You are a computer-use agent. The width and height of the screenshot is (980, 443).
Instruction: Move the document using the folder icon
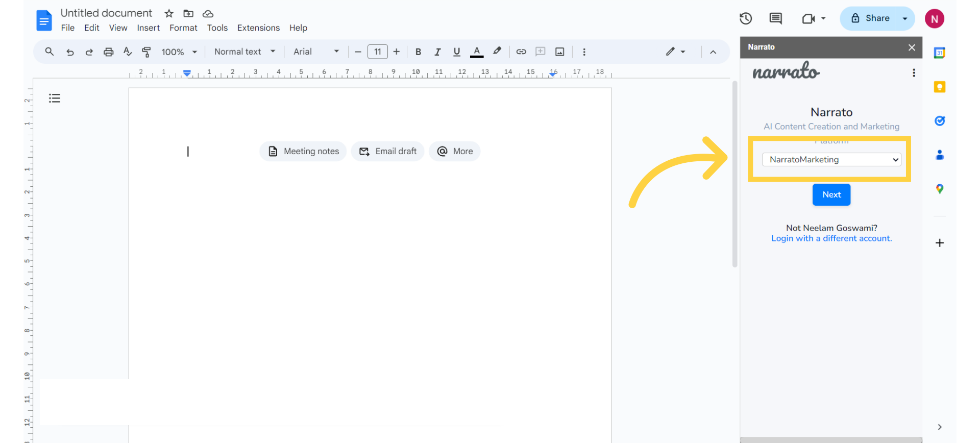click(x=188, y=13)
